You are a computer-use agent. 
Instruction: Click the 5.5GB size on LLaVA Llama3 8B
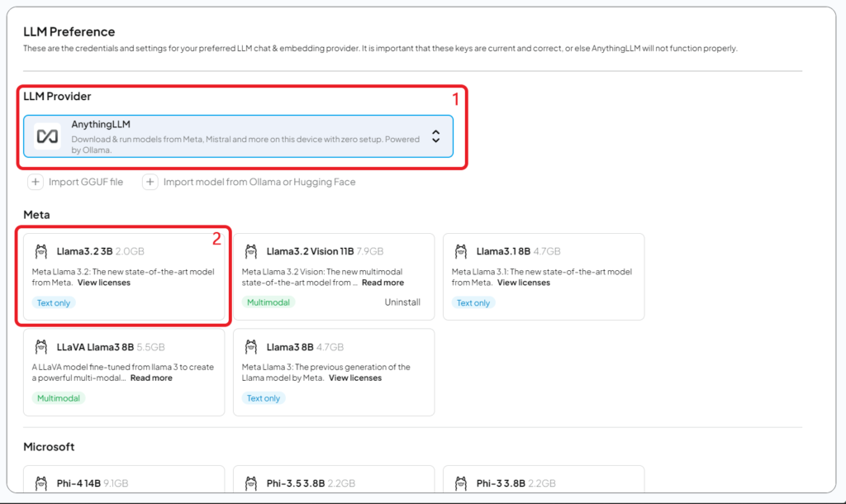click(x=150, y=346)
